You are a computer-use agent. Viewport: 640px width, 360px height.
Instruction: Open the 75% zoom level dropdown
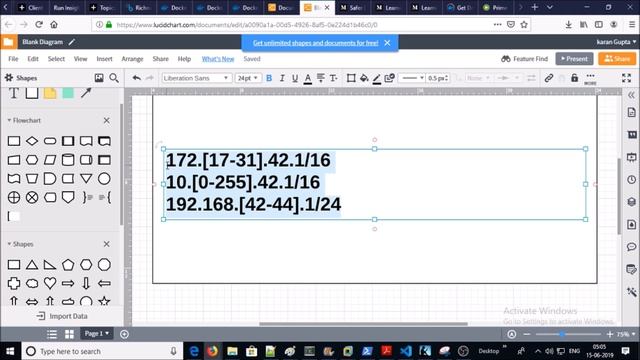tap(626, 334)
